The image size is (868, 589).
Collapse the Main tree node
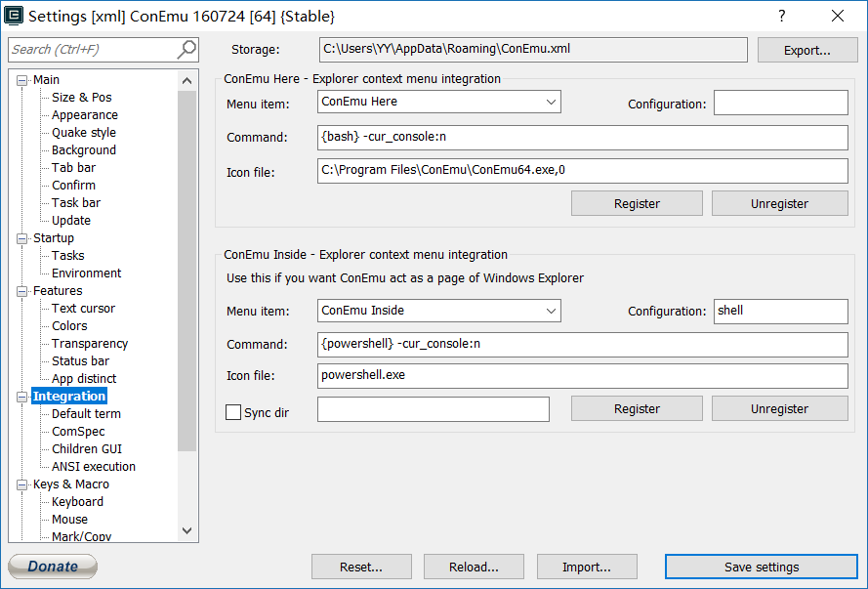tap(22, 80)
